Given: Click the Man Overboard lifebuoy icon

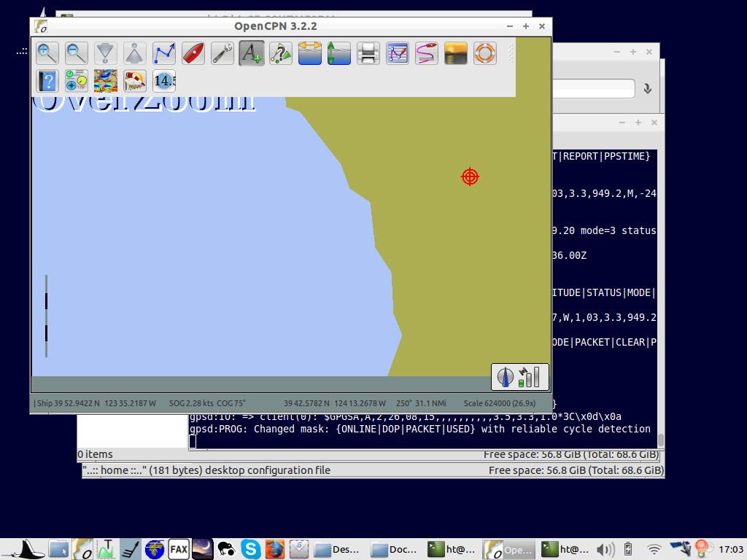Looking at the screenshot, I should tap(485, 53).
